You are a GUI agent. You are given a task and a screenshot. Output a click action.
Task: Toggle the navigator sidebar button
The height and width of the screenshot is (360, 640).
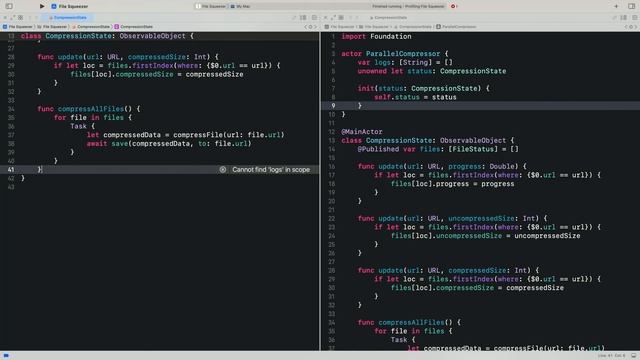click(9, 6)
